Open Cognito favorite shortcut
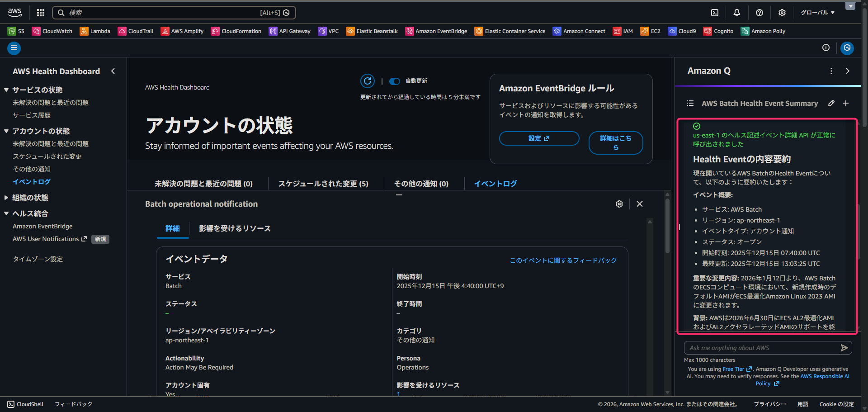The height and width of the screenshot is (412, 868). 718,31
